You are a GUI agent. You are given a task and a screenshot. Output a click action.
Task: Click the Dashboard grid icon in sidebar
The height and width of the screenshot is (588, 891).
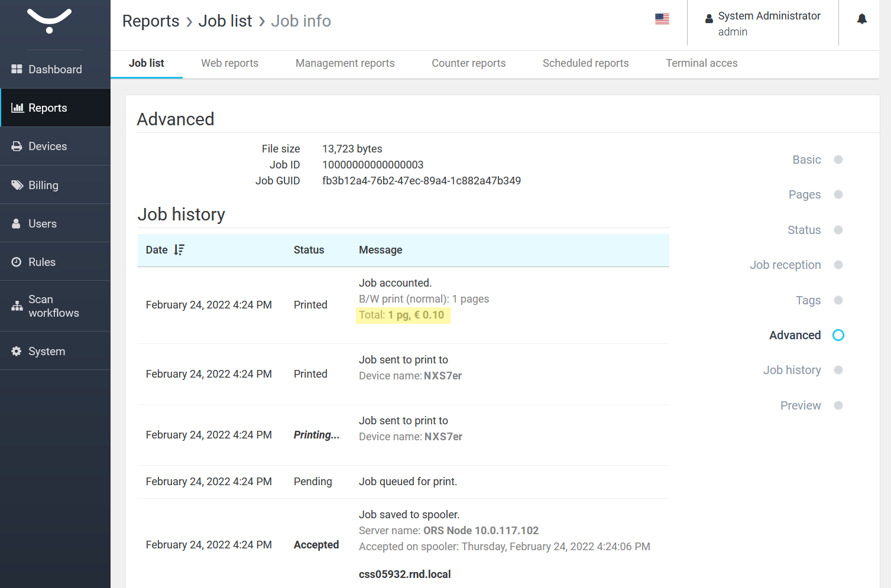(17, 70)
